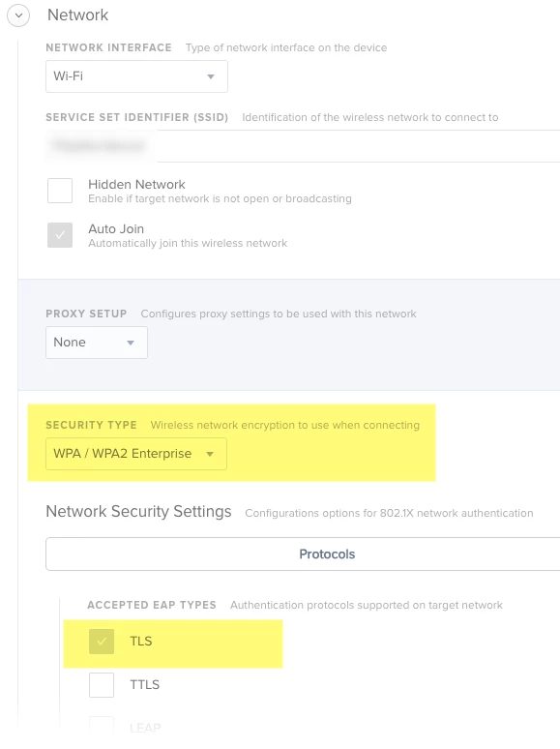560x749 pixels.
Task: Untick the TLS EAP type checkbox
Action: tap(102, 642)
